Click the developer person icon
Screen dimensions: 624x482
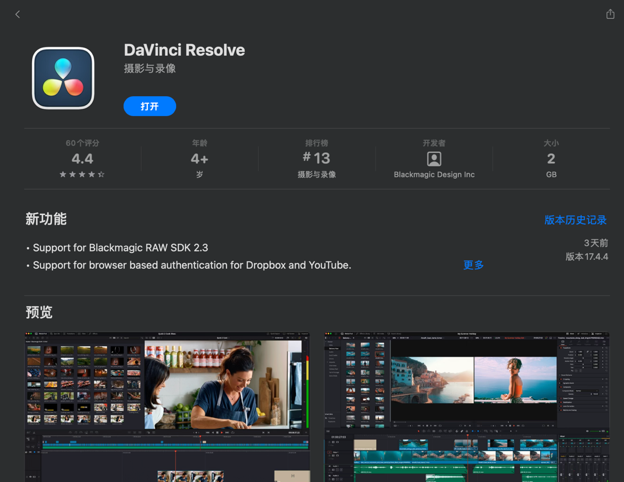point(434,159)
